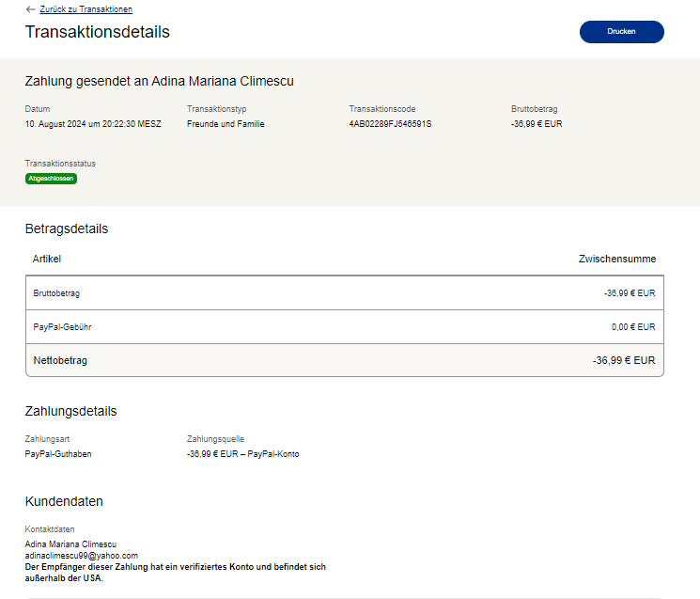Click the PayPal-Konto payment source value
The height and width of the screenshot is (599, 700).
coord(242,454)
